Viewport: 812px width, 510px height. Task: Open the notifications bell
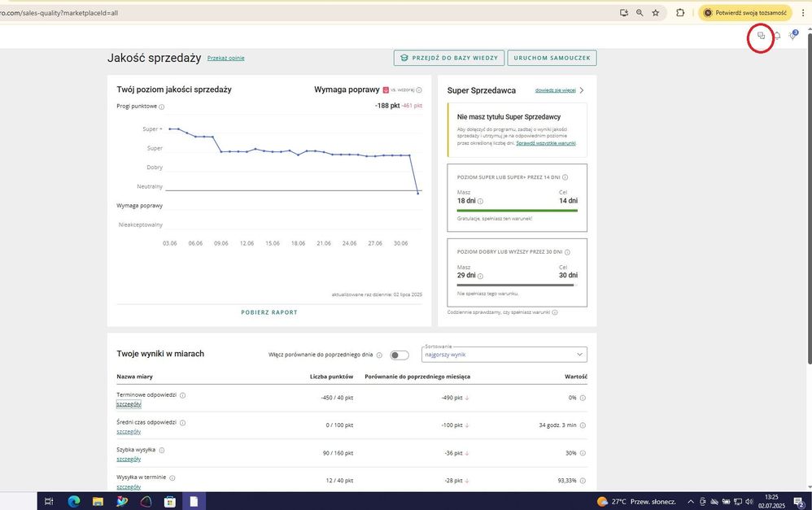(x=777, y=36)
